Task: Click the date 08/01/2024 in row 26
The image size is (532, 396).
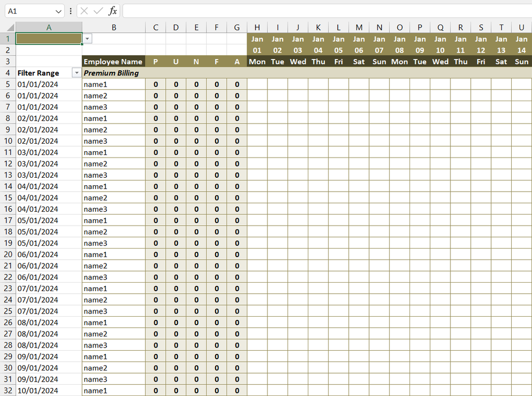Action: [49, 323]
